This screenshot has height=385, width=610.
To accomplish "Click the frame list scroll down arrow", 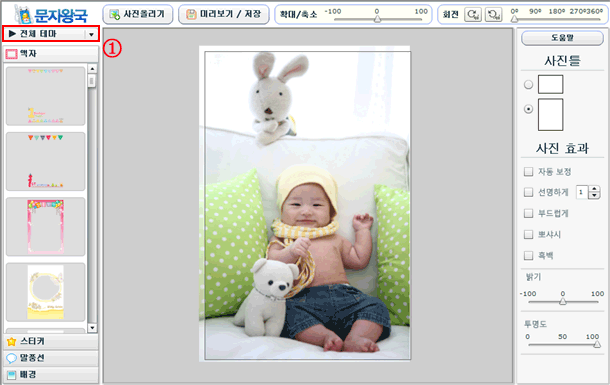I will (x=92, y=328).
